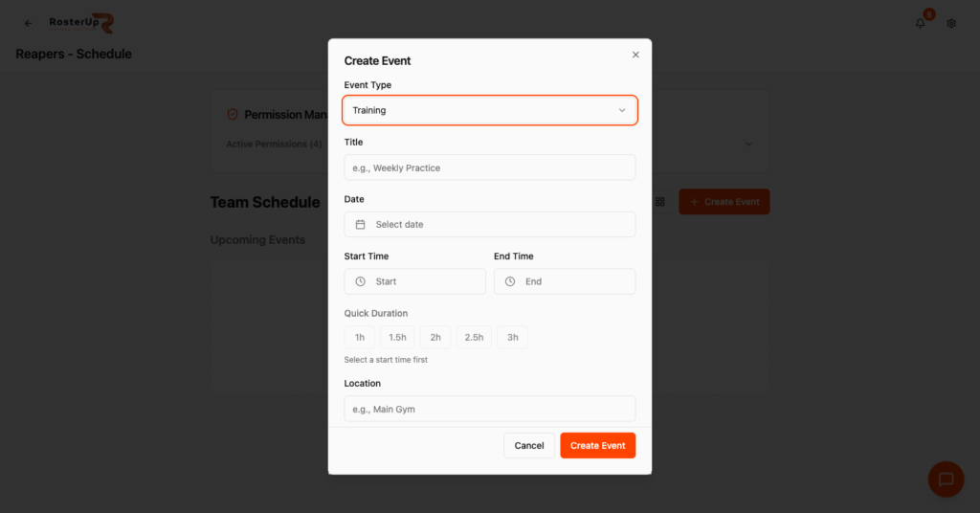The height and width of the screenshot is (513, 980).
Task: Click the clock icon in Start Time
Action: [x=361, y=281]
